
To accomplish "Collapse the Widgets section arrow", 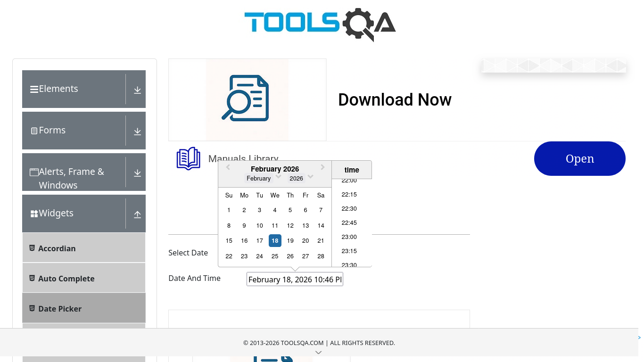I will [x=137, y=214].
